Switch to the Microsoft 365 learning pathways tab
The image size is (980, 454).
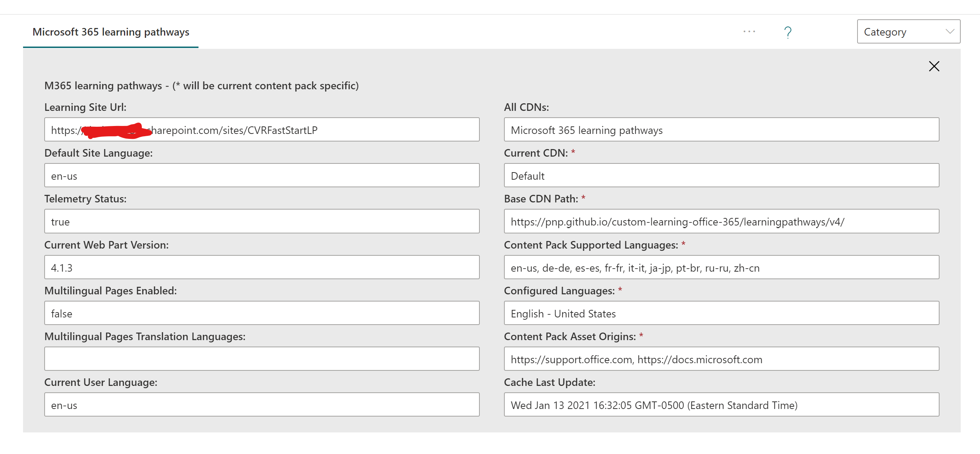111,32
